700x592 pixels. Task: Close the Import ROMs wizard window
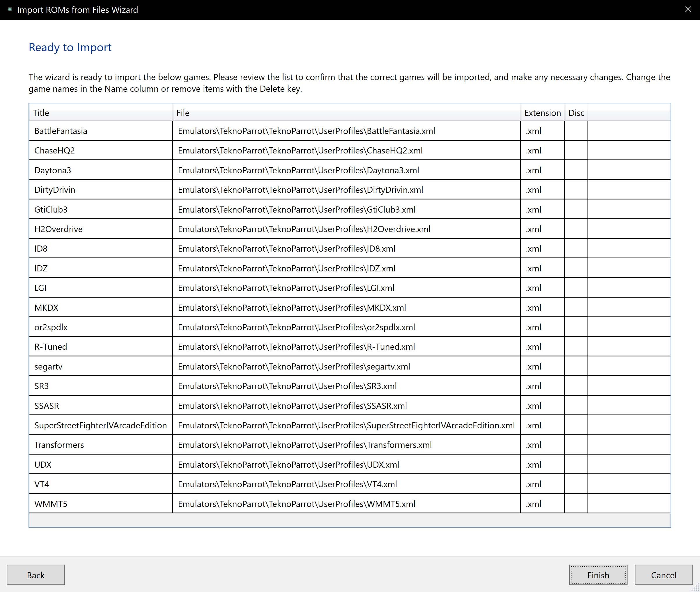[688, 9]
